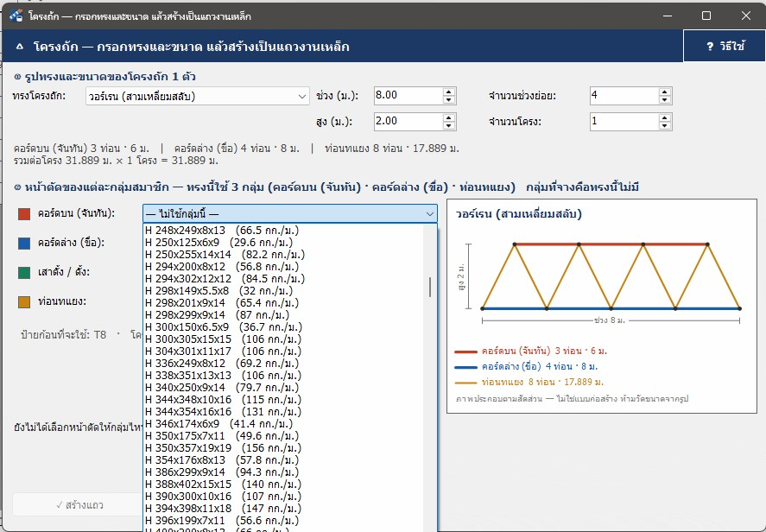
Task: Select H 350x357x19x19 (156 กก./ม.)
Action: pyautogui.click(x=283, y=448)
